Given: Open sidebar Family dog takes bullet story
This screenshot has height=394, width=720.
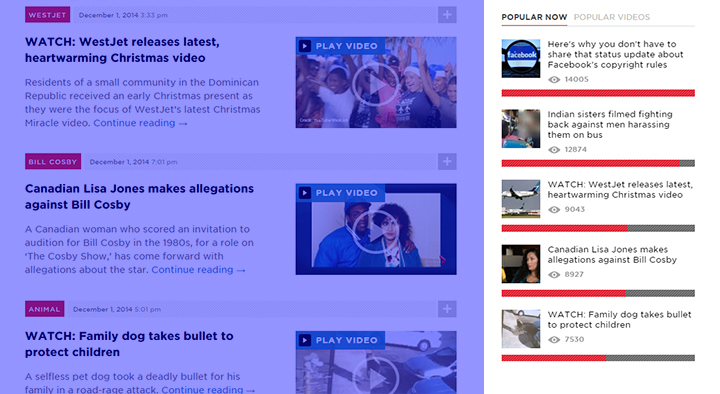Looking at the screenshot, I should coord(619,320).
